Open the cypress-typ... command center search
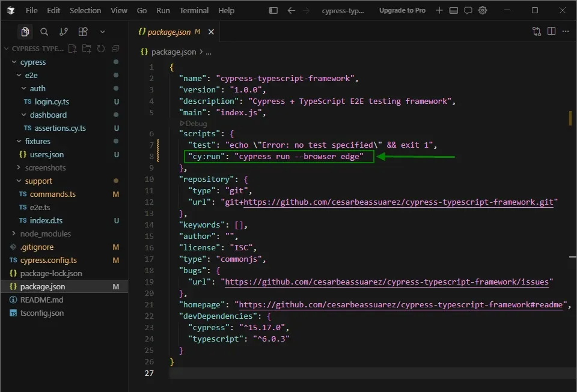 (x=343, y=11)
